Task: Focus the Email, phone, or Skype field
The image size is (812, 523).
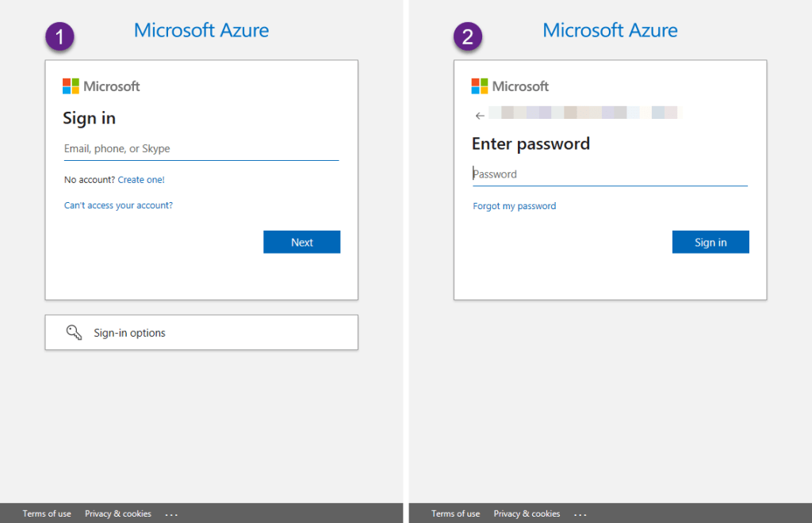Action: pos(201,149)
